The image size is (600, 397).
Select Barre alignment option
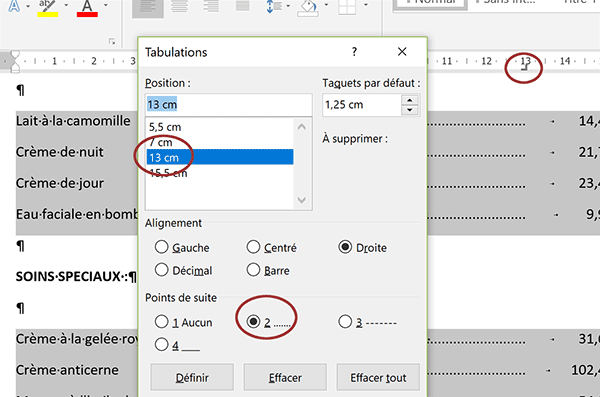coord(268,270)
